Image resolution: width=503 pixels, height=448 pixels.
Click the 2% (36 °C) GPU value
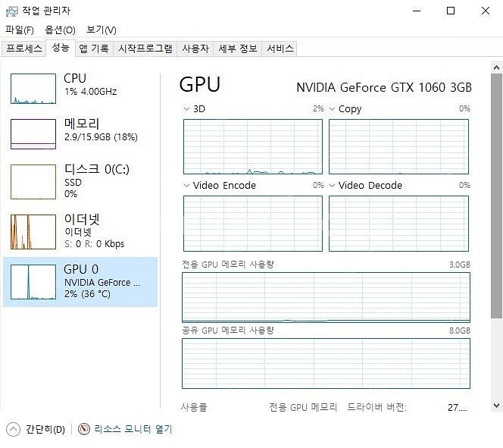tap(87, 294)
